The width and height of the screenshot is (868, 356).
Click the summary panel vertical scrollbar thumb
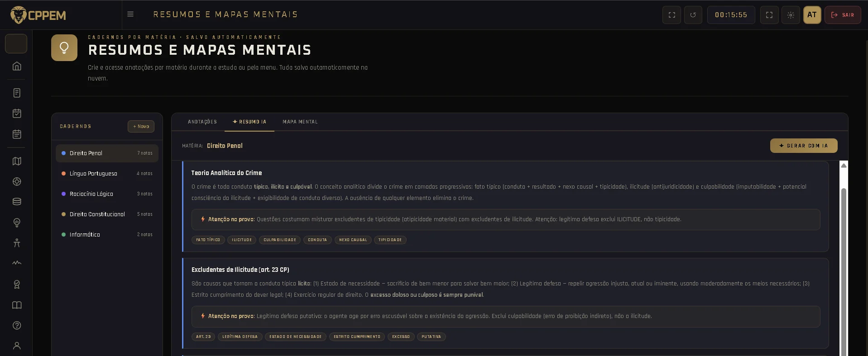tap(844, 271)
